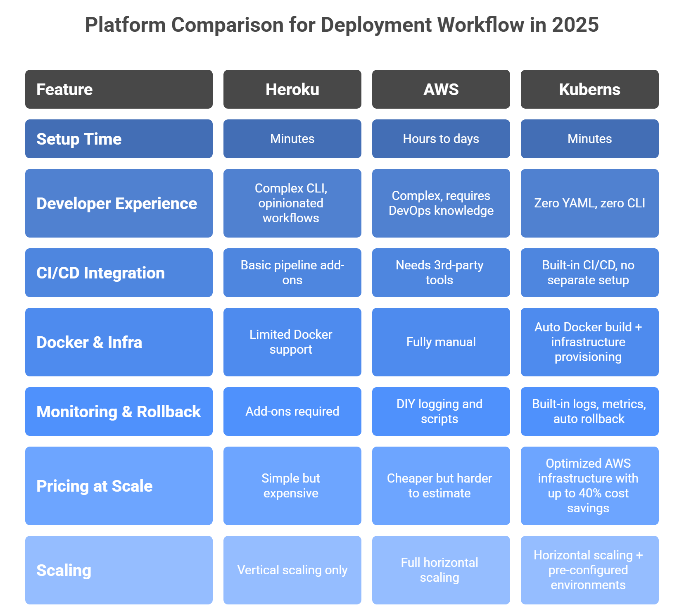Select the "Fully manual" cell
The height and width of the screenshot is (616, 684).
441,342
